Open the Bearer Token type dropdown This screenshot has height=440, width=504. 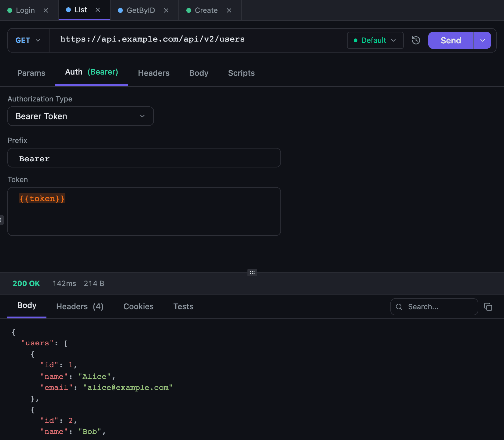(x=81, y=116)
